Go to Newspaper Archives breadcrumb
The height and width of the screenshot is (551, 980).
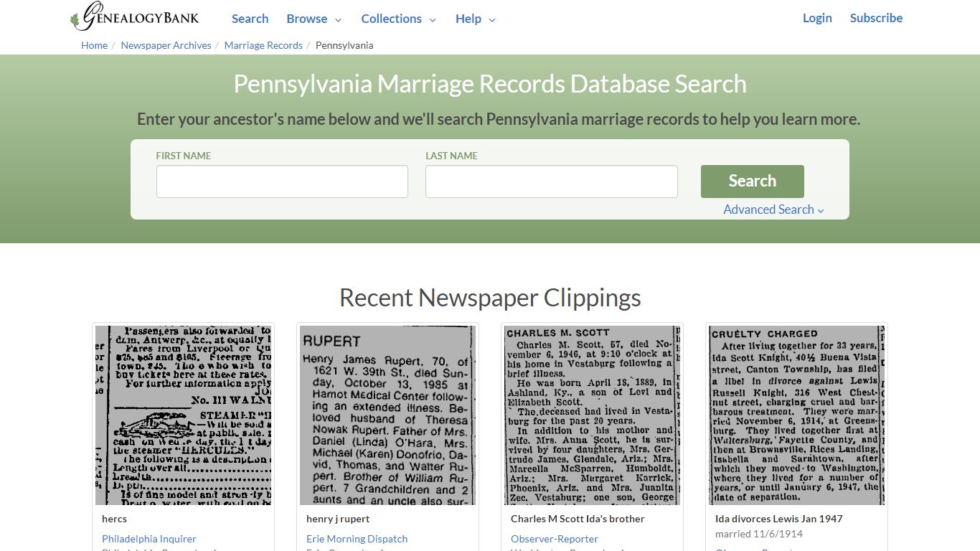coord(166,45)
